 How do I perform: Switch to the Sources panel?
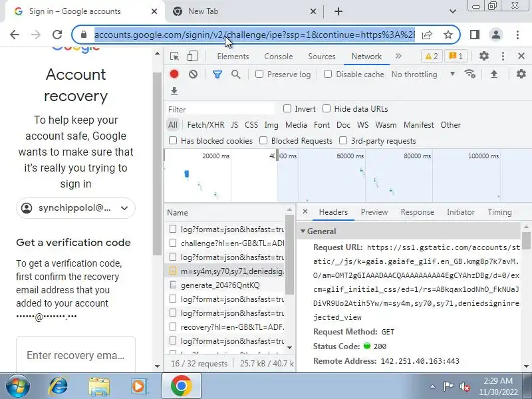pos(322,57)
